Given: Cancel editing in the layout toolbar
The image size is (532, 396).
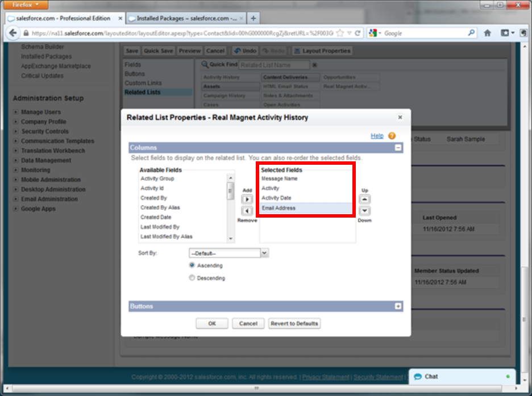Looking at the screenshot, I should click(x=215, y=51).
